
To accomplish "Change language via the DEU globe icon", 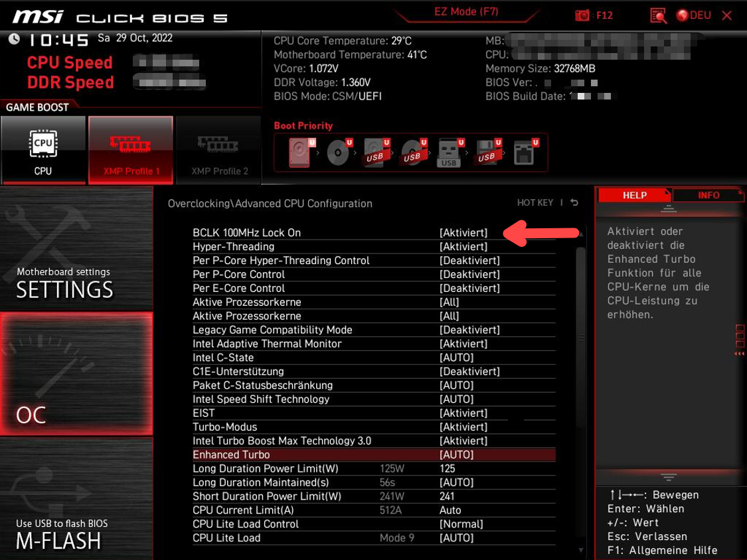I will tap(694, 16).
